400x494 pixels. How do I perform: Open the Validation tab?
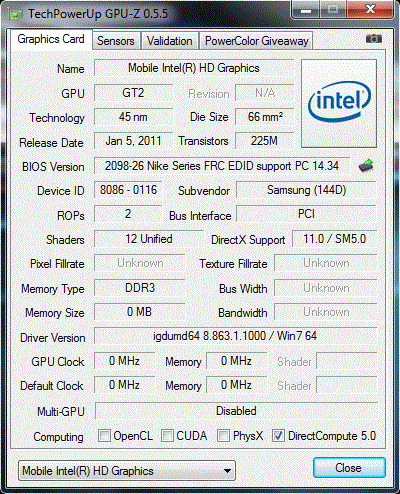pos(170,41)
